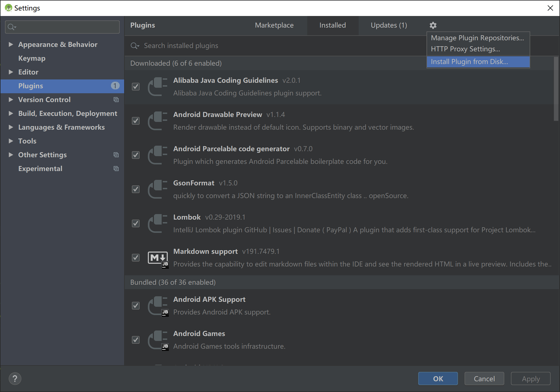This screenshot has height=392, width=560.
Task: Click the Other Settings project-level icon
Action: (116, 155)
